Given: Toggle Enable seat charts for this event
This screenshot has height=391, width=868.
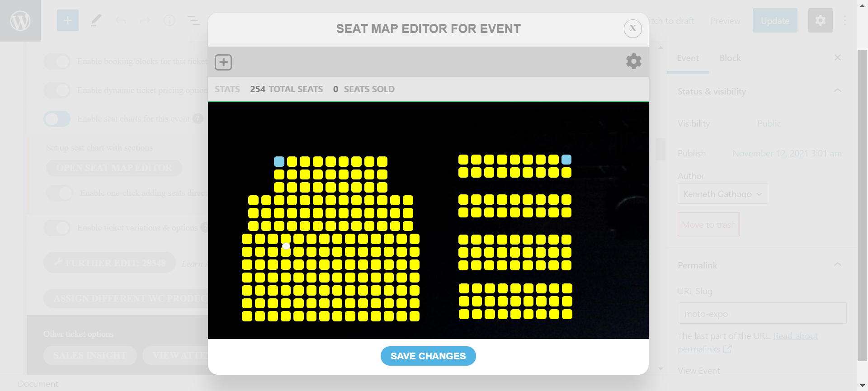Looking at the screenshot, I should click(x=57, y=119).
